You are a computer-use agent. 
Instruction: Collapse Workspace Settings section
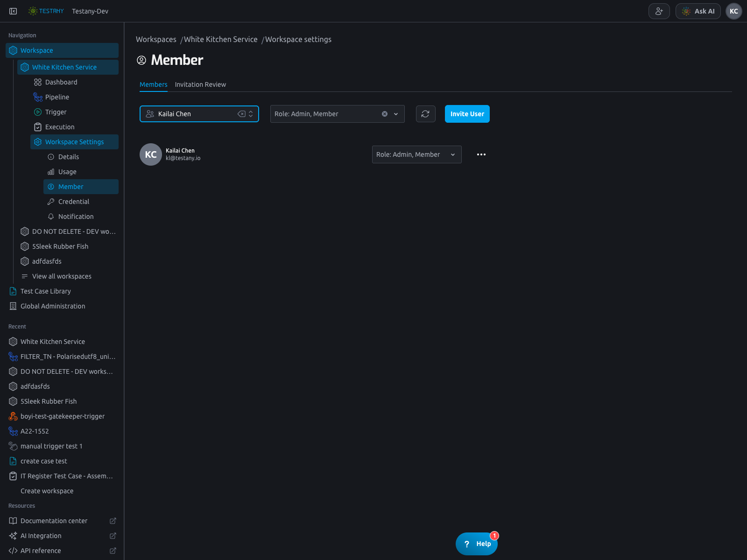(74, 142)
